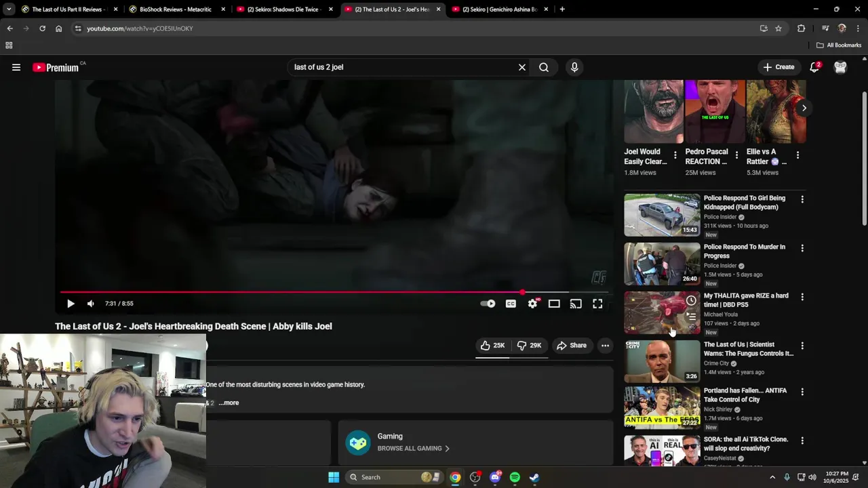Open Steam from the taskbar
The height and width of the screenshot is (488, 868).
click(534, 477)
